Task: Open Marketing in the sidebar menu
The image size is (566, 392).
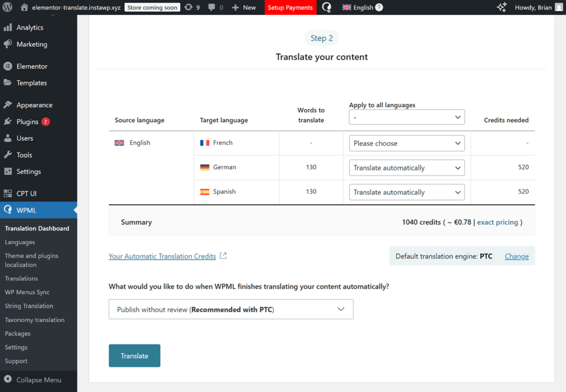Action: [32, 44]
